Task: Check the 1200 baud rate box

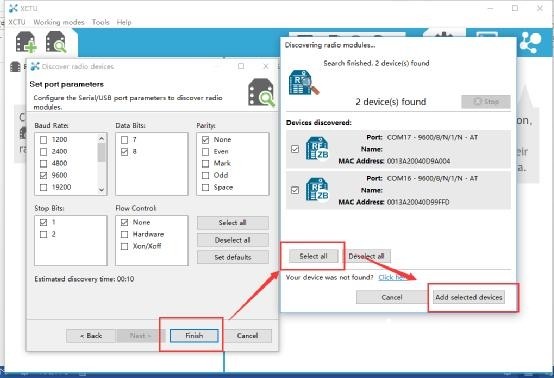Action: 43,140
